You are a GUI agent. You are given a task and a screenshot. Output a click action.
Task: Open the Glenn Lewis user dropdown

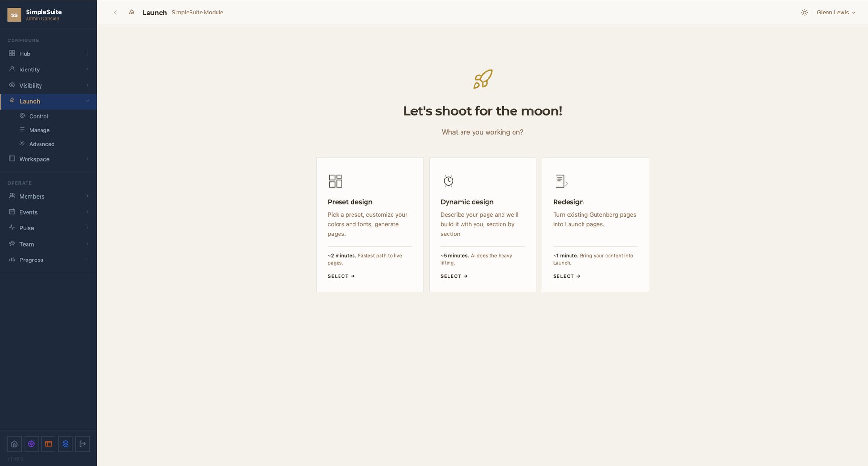point(836,13)
